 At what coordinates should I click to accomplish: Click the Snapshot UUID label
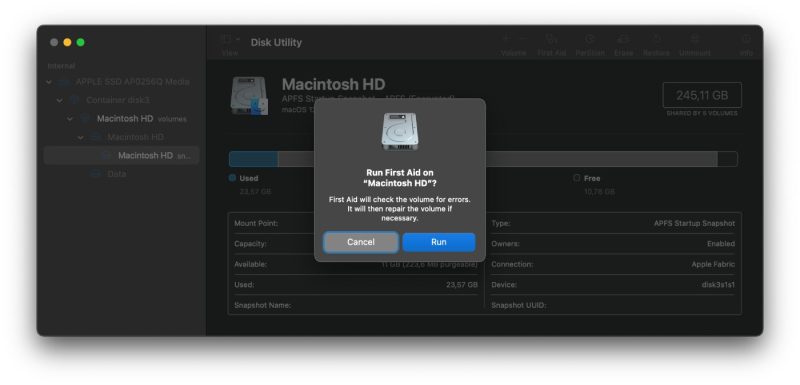[518, 305]
